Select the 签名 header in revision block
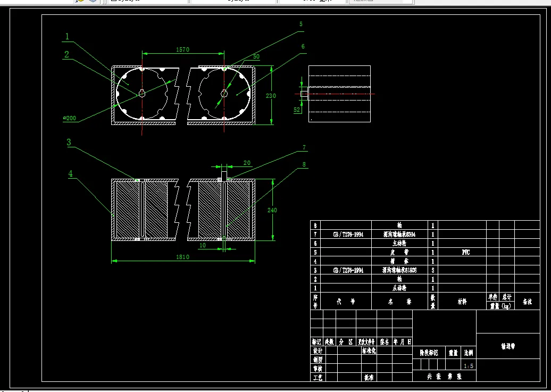The image size is (551, 392). 385,341
